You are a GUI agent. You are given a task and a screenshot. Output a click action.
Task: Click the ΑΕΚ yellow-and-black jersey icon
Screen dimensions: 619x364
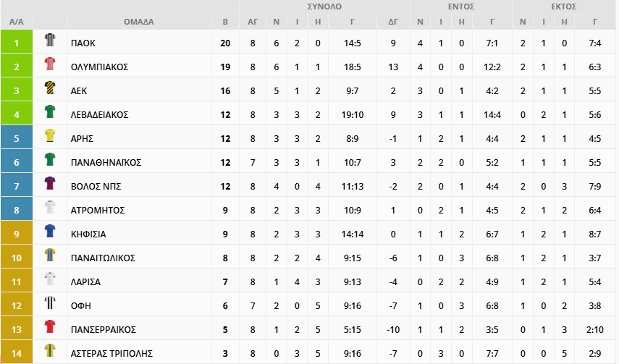pos(50,88)
